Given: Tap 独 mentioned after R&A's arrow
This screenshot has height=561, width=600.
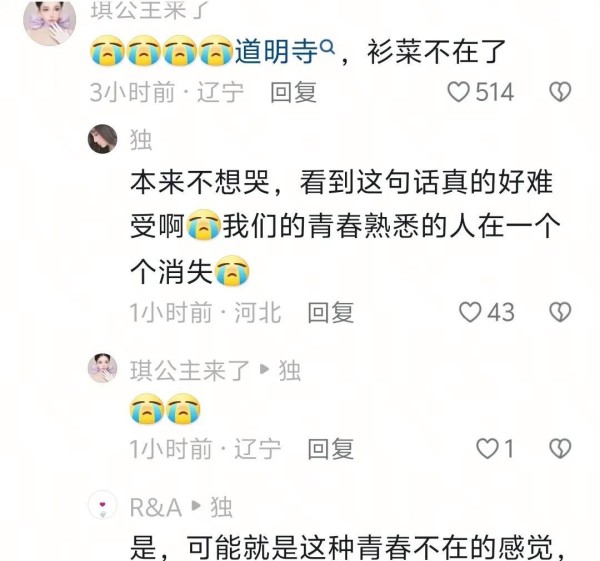Looking at the screenshot, I should click(x=221, y=507).
